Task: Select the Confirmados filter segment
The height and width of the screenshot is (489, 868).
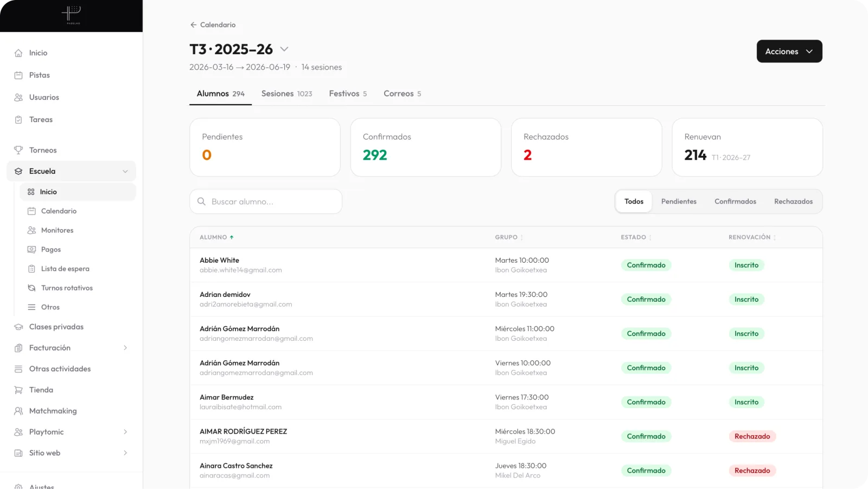Action: tap(735, 202)
